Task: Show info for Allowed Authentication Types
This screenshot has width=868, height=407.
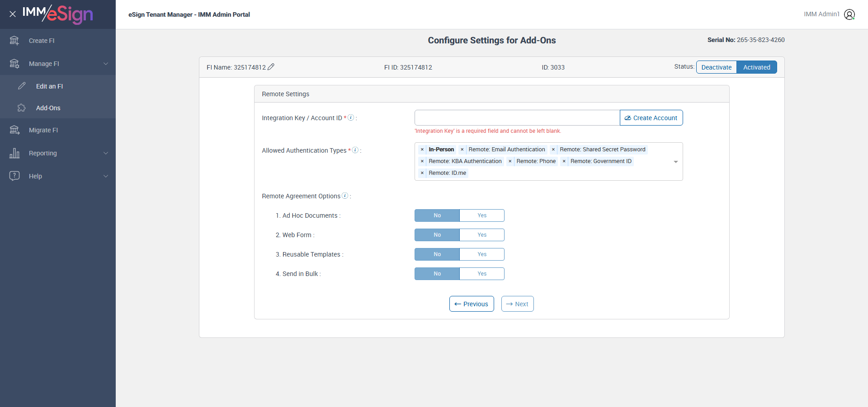Action: click(x=355, y=150)
